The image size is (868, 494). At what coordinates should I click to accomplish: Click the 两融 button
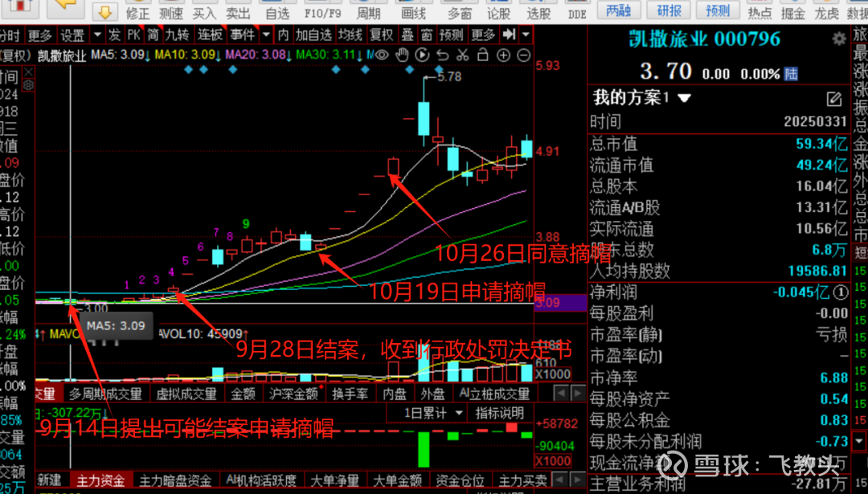point(619,10)
